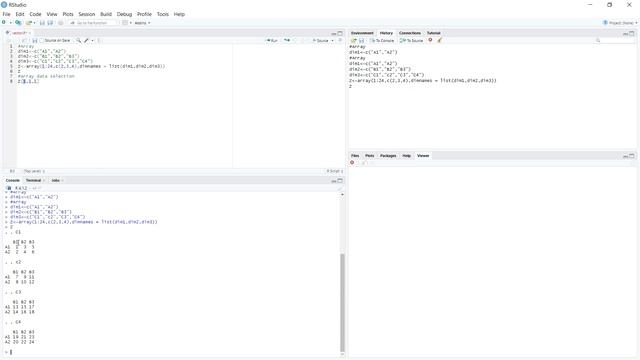Viewport: 640px width, 360px height.
Task: Open the R Script file type dropdown
Action: (335, 171)
